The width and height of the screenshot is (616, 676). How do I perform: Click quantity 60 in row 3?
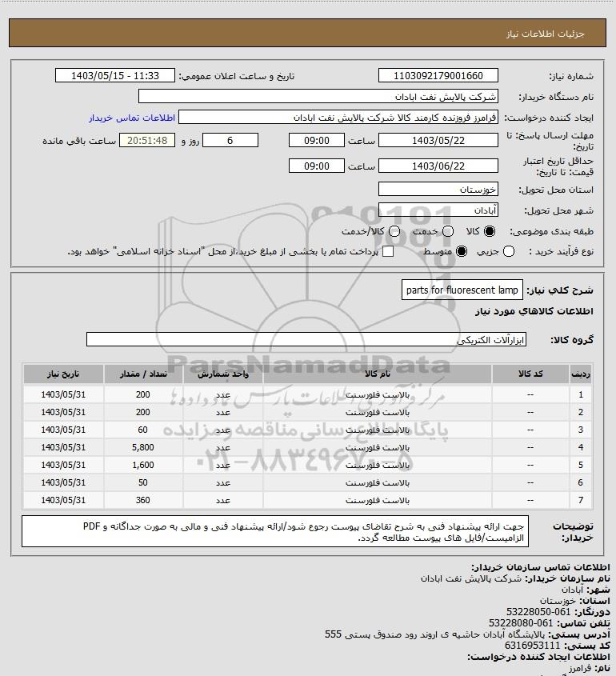tap(143, 430)
